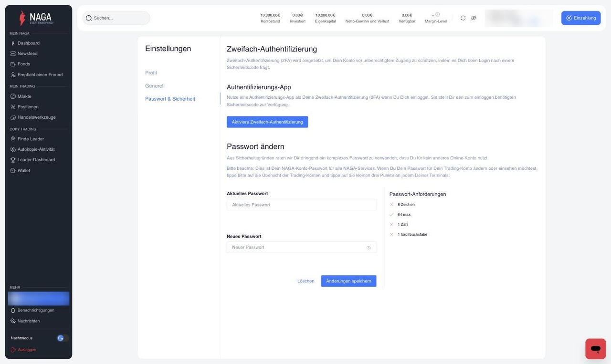The width and height of the screenshot is (611, 364).
Task: Toggle the Nachtmodus switch
Action: (63, 338)
